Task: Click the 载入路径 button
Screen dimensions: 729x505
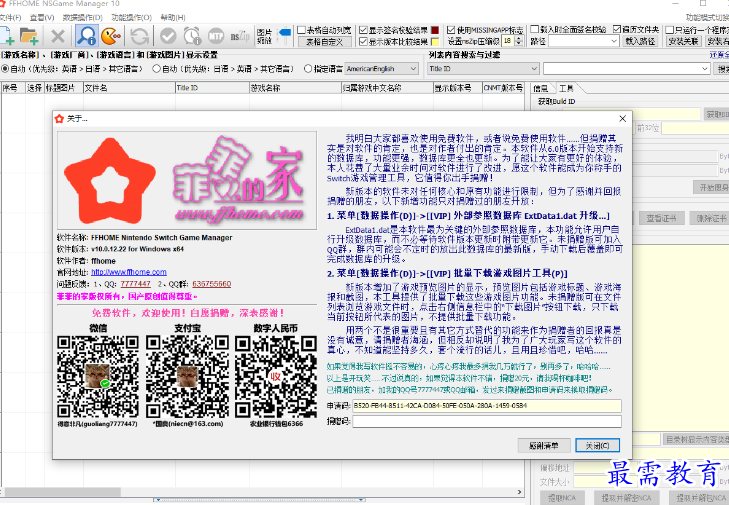Action: [x=640, y=41]
